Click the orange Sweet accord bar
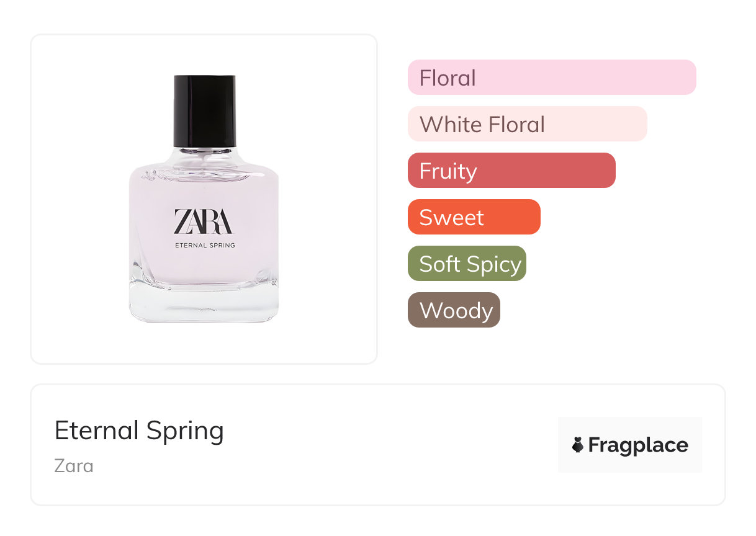The height and width of the screenshot is (536, 756). (474, 217)
